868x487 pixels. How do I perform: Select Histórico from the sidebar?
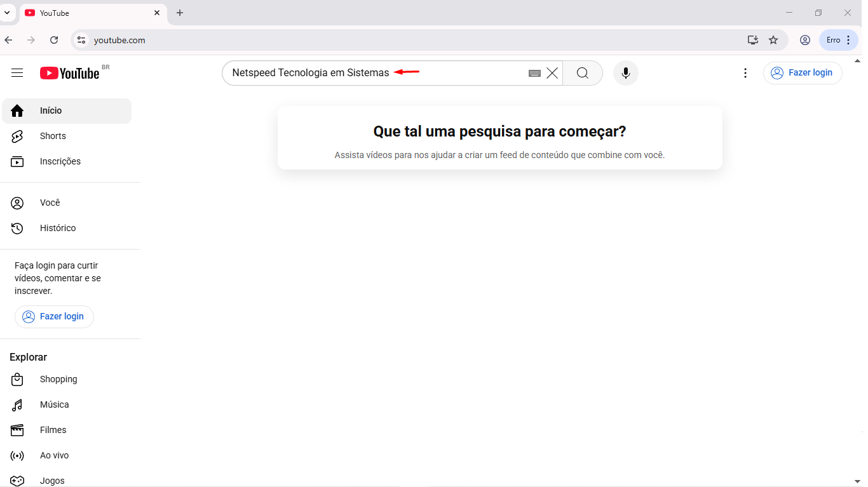pos(57,228)
